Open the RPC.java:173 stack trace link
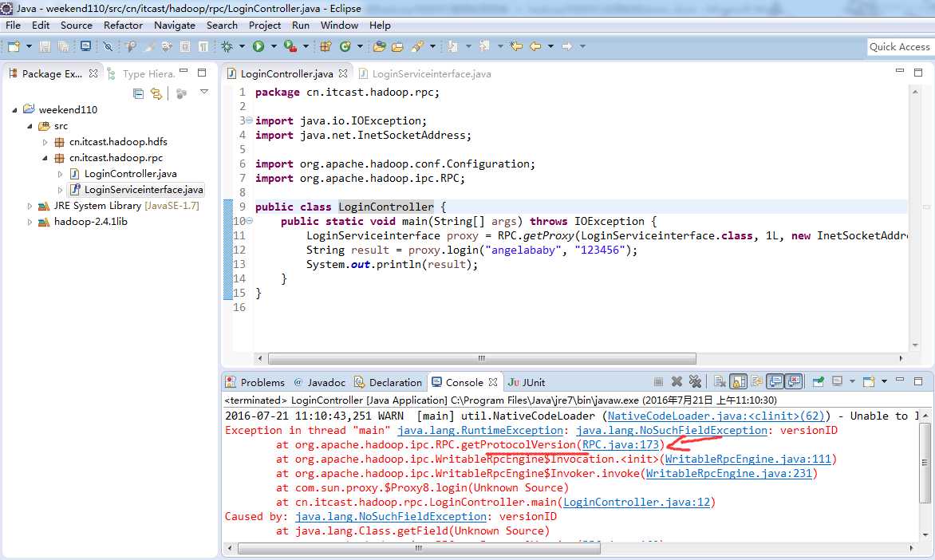935x560 pixels. 620,445
